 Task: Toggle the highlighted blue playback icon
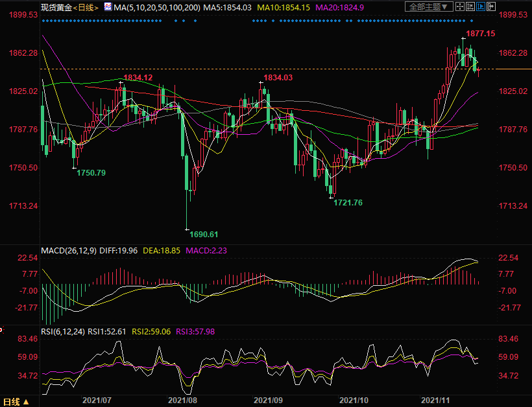[x=481, y=6]
